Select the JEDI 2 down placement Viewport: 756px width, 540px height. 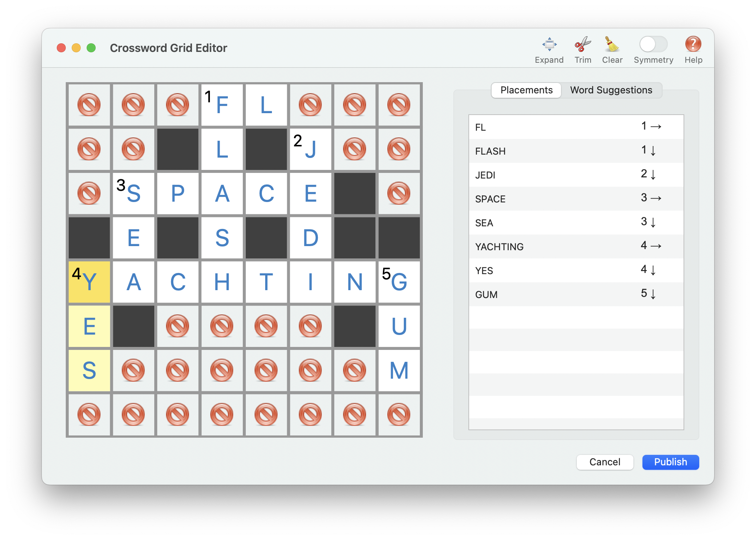click(576, 175)
